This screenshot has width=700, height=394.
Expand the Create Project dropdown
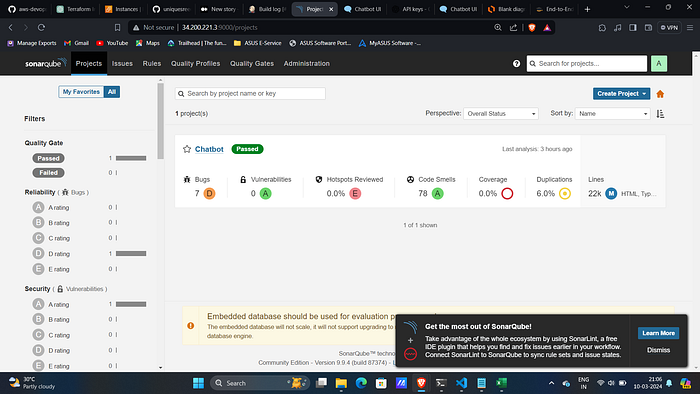pyautogui.click(x=621, y=94)
